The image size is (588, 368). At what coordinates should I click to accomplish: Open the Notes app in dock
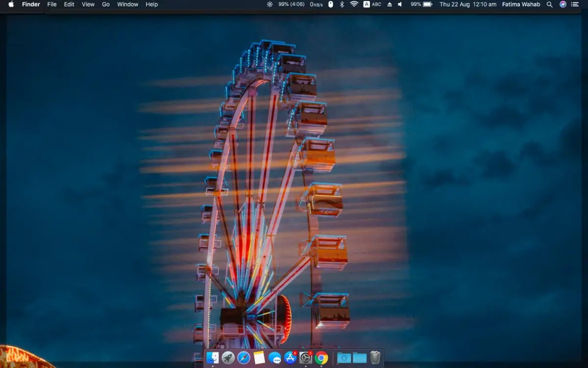point(259,358)
